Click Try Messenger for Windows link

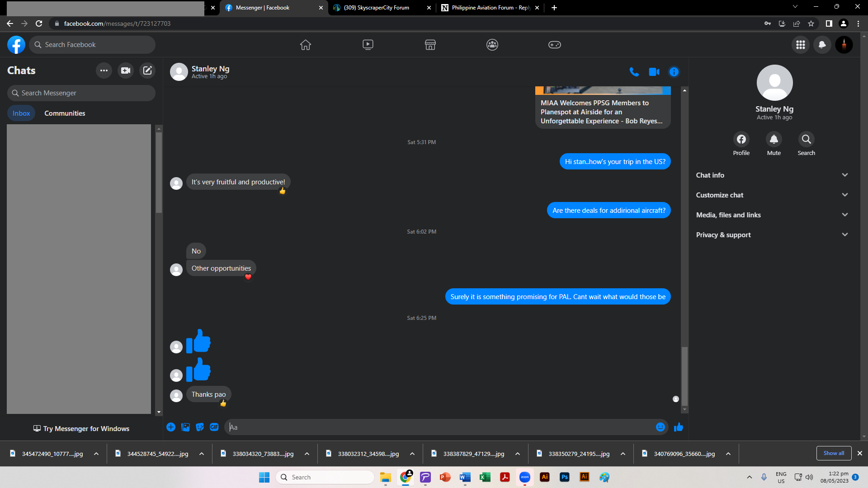(81, 428)
